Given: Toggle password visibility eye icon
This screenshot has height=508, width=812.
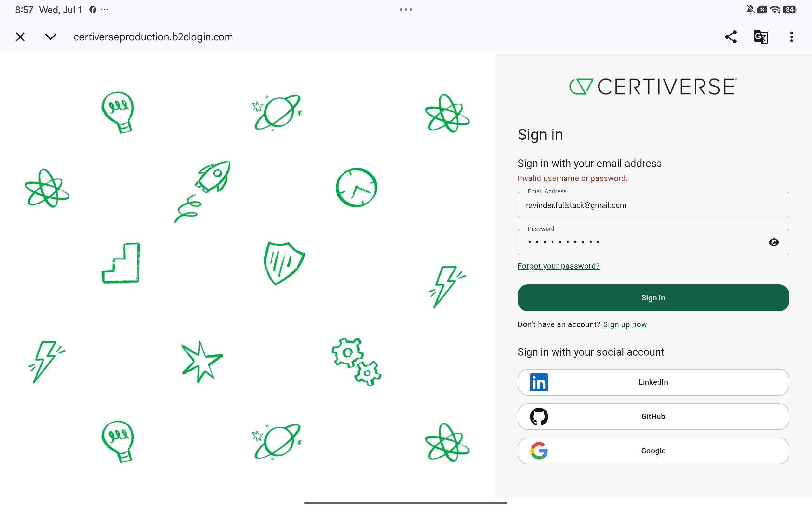Looking at the screenshot, I should click(774, 242).
